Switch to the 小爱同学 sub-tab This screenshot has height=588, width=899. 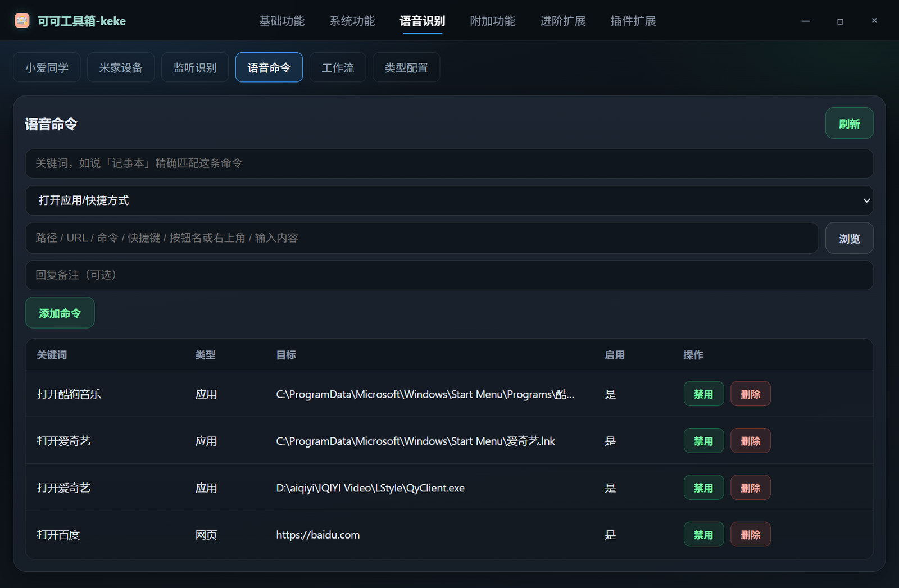(47, 67)
